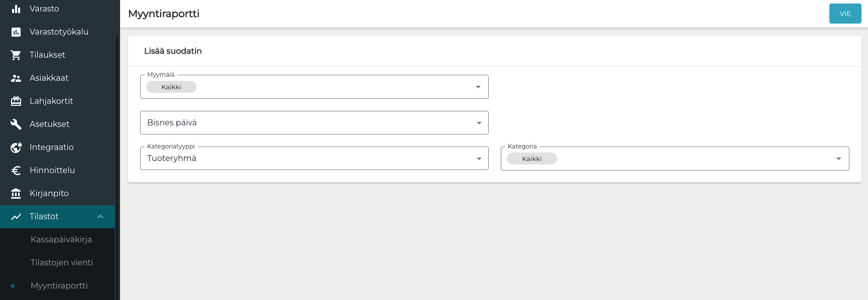Screen dimensions: 868x300
Task: Click the Hinnoittelu euro icon
Action: point(16,171)
